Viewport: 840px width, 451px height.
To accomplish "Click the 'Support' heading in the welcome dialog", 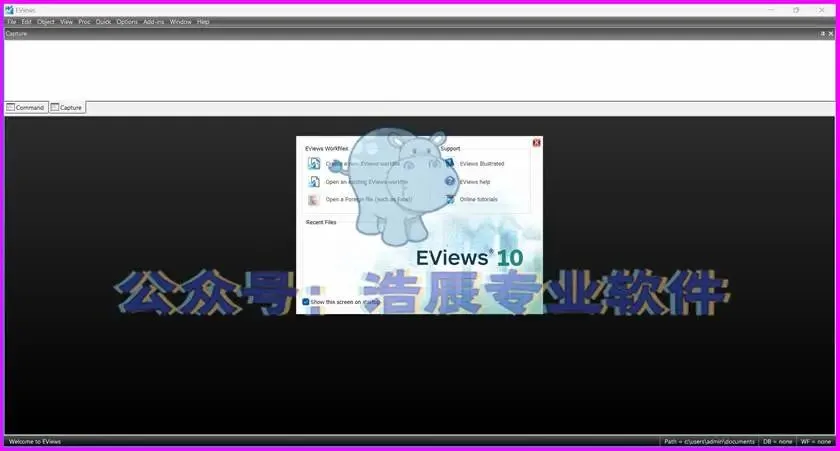I will click(x=450, y=148).
